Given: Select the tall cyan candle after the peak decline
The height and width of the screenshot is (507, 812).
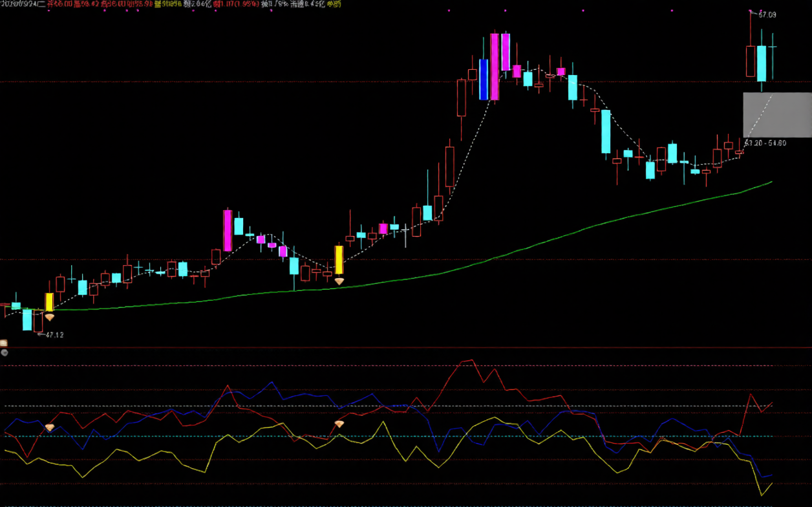Looking at the screenshot, I should 606,131.
